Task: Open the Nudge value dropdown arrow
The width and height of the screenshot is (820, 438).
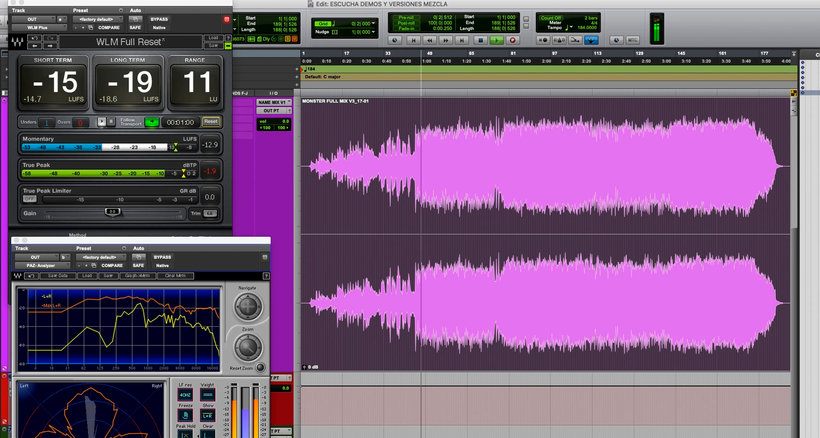Action: click(x=373, y=32)
